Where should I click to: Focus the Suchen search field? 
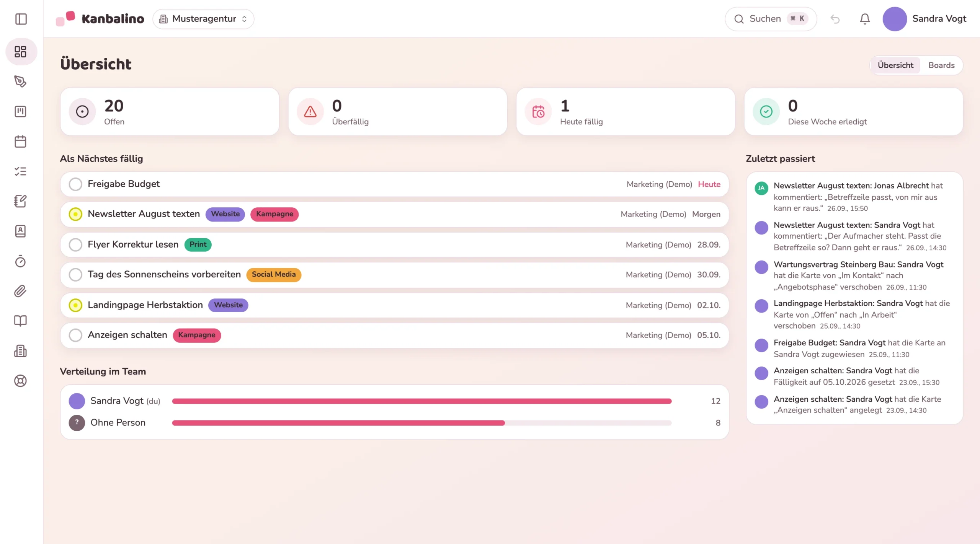tap(771, 19)
